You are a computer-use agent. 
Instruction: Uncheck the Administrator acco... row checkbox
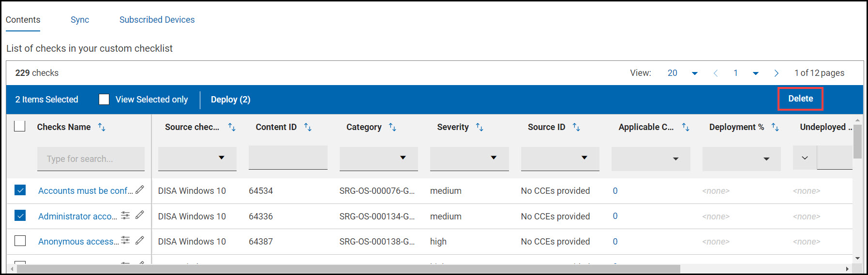tap(20, 216)
